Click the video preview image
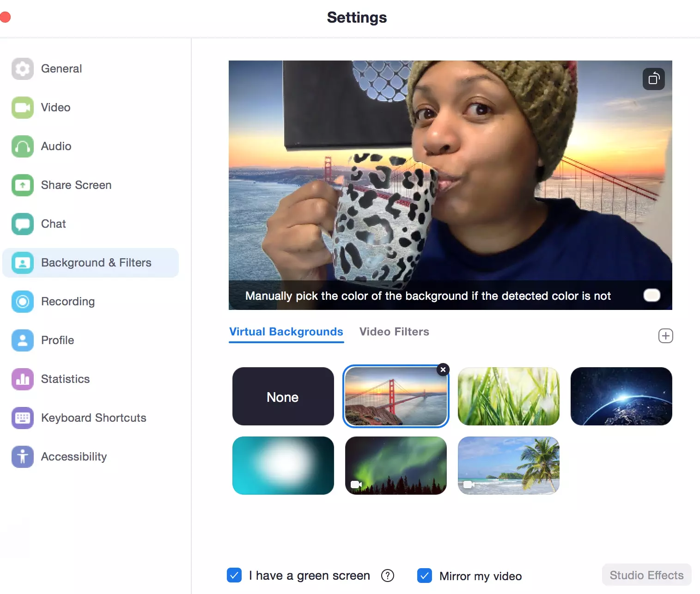 coord(450,185)
